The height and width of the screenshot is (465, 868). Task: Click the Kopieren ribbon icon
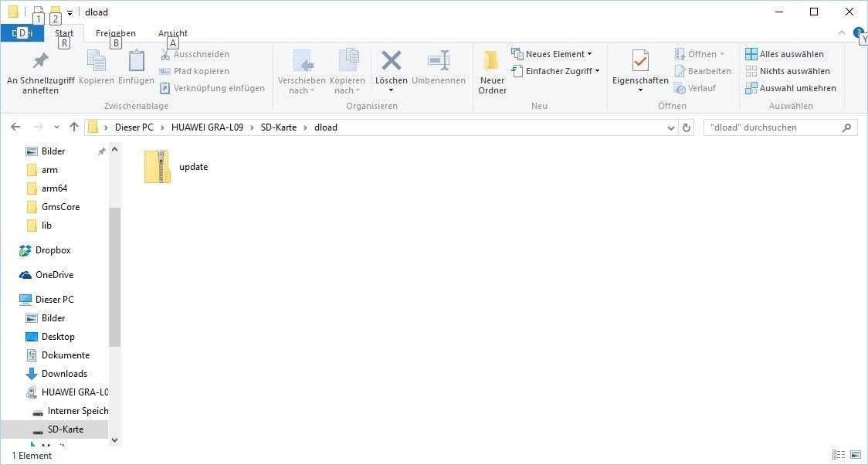(x=97, y=61)
